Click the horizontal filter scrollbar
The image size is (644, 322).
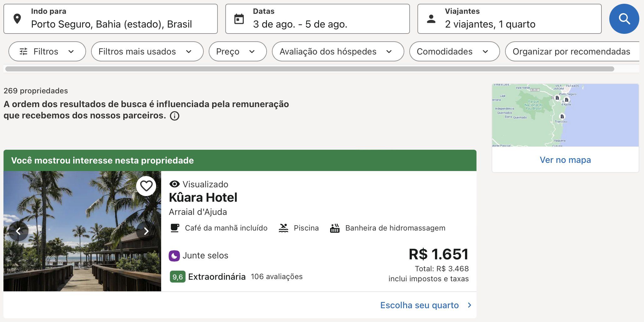(310, 69)
